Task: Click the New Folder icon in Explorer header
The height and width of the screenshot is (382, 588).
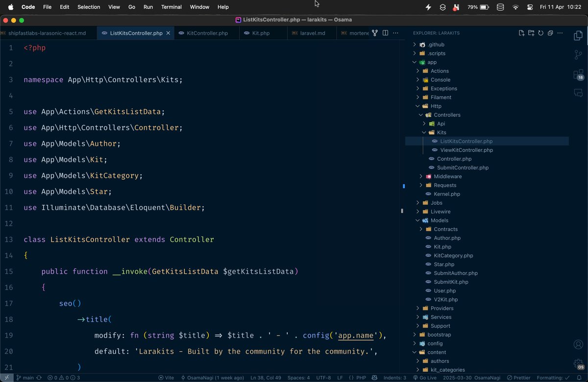Action: tap(531, 33)
